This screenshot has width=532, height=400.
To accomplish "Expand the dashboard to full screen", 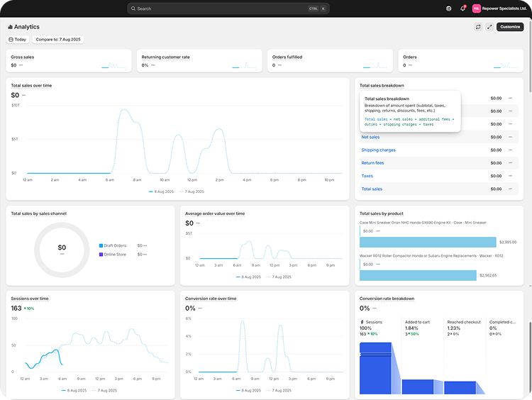I will pyautogui.click(x=489, y=27).
